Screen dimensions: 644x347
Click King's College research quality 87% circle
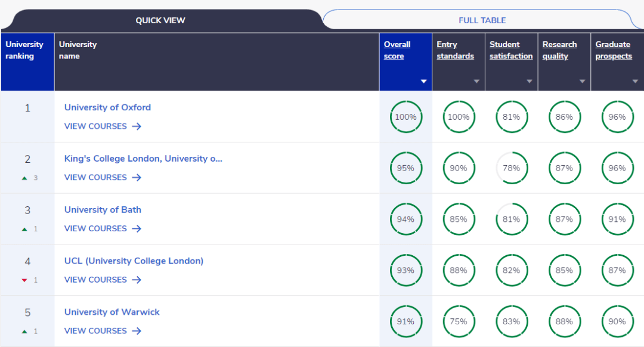[x=565, y=168]
